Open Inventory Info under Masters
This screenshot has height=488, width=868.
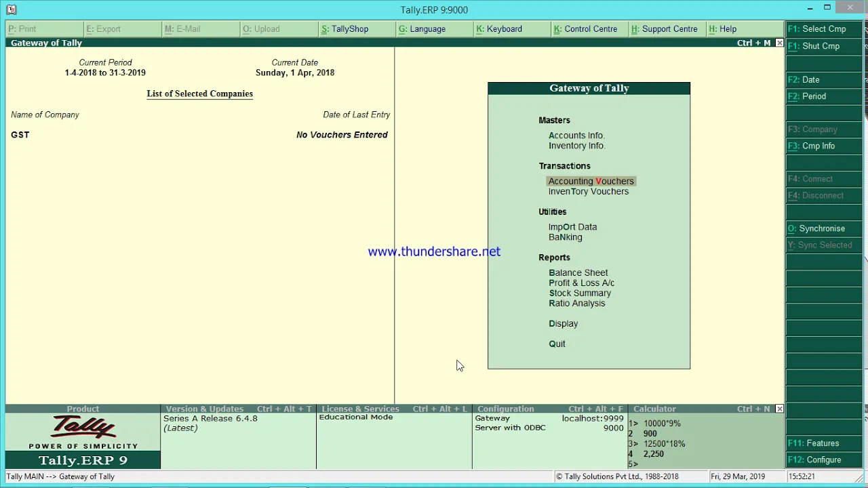click(x=576, y=146)
